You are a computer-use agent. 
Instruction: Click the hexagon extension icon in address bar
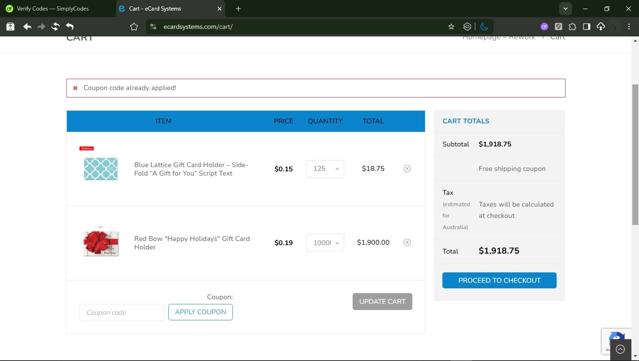click(x=467, y=26)
